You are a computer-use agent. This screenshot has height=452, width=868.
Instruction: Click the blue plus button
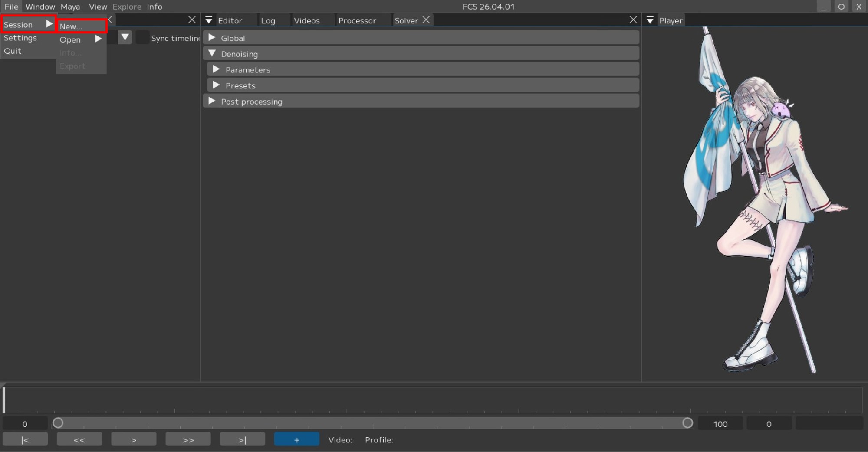click(296, 439)
